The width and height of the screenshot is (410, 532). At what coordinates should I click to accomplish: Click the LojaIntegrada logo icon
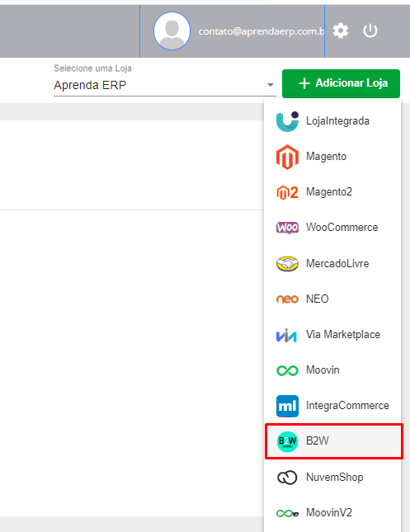pyautogui.click(x=287, y=121)
